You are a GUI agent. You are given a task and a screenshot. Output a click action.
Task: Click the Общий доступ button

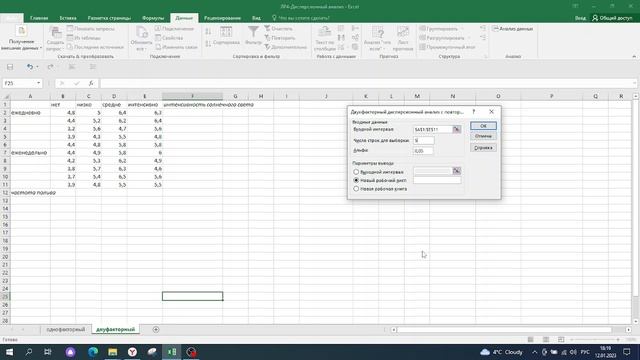coord(612,18)
